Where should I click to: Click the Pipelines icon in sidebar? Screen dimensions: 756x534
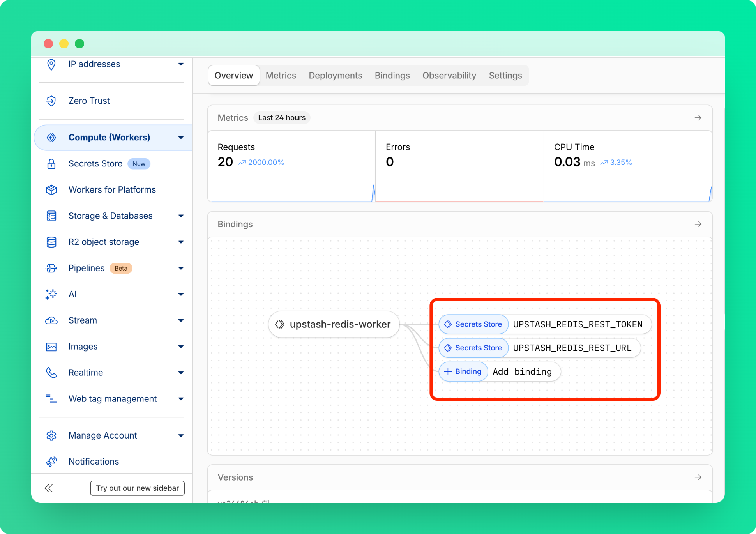tap(51, 268)
